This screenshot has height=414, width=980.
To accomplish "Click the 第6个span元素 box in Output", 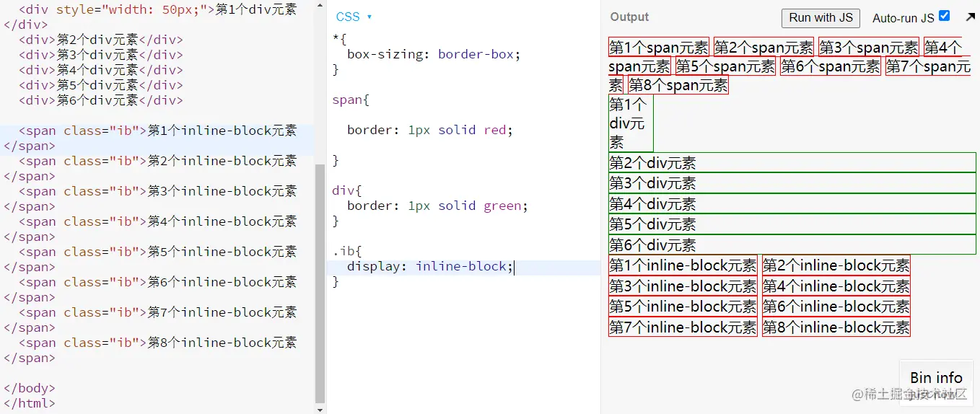I will [830, 66].
